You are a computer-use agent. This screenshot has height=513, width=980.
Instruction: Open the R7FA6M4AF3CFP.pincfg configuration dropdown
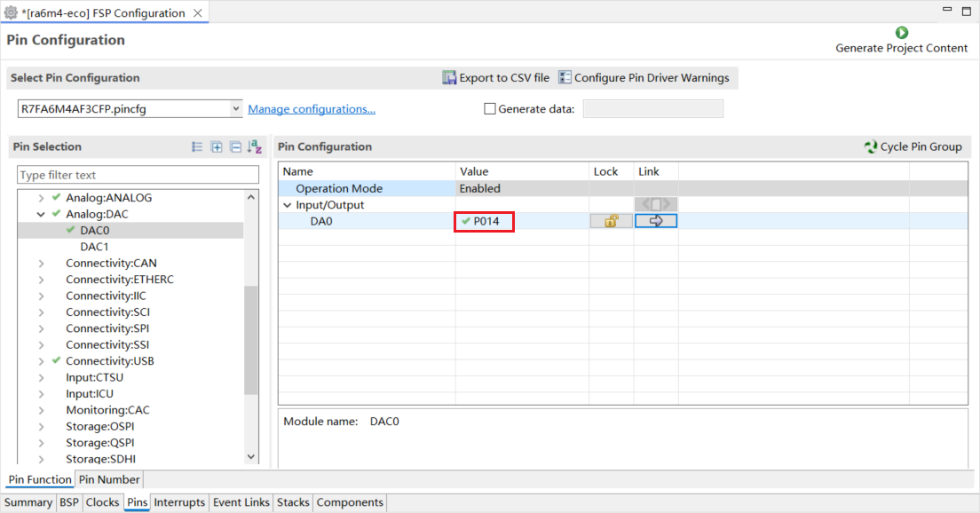(x=235, y=108)
